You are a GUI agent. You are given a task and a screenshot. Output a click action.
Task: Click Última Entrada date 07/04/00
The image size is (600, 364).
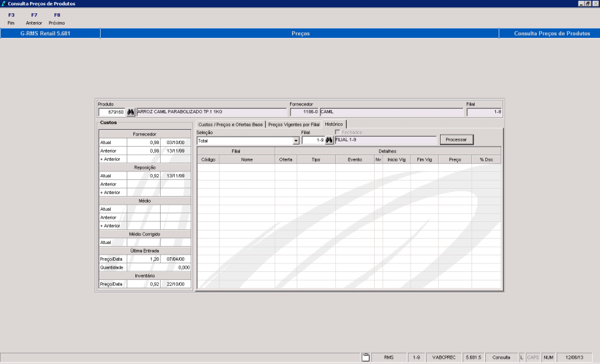click(x=175, y=259)
